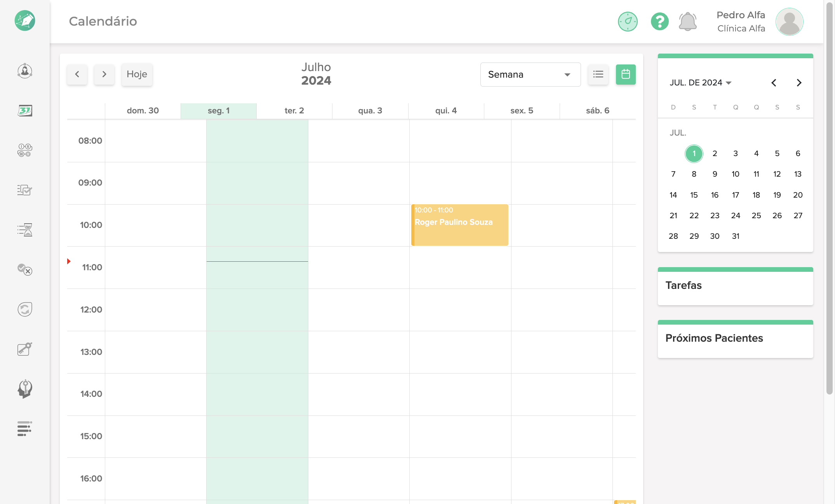
Task: Open Roger Paulino Souza appointment
Action: pos(459,225)
